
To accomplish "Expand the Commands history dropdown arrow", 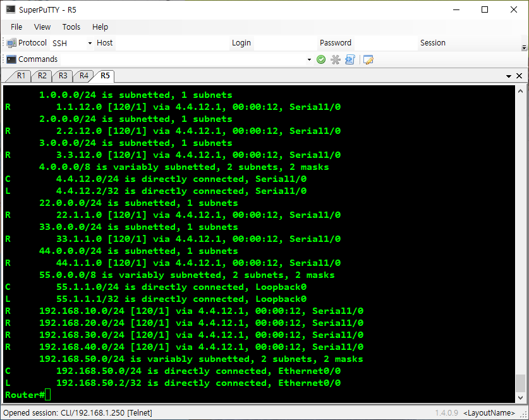I will (309, 59).
